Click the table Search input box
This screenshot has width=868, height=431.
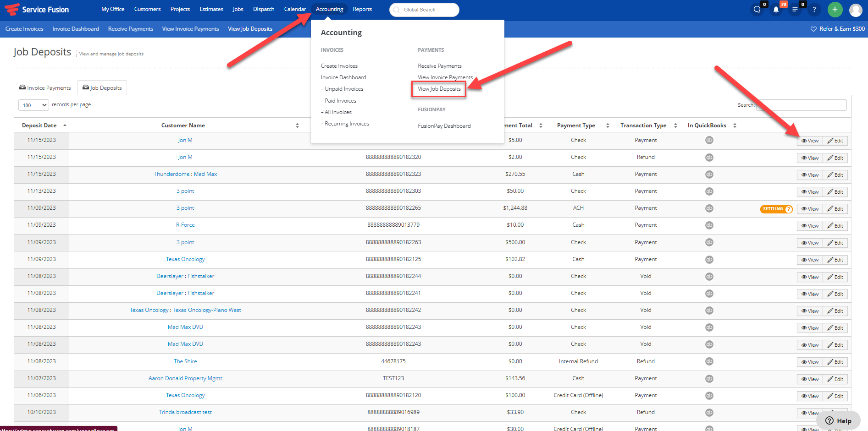click(801, 105)
